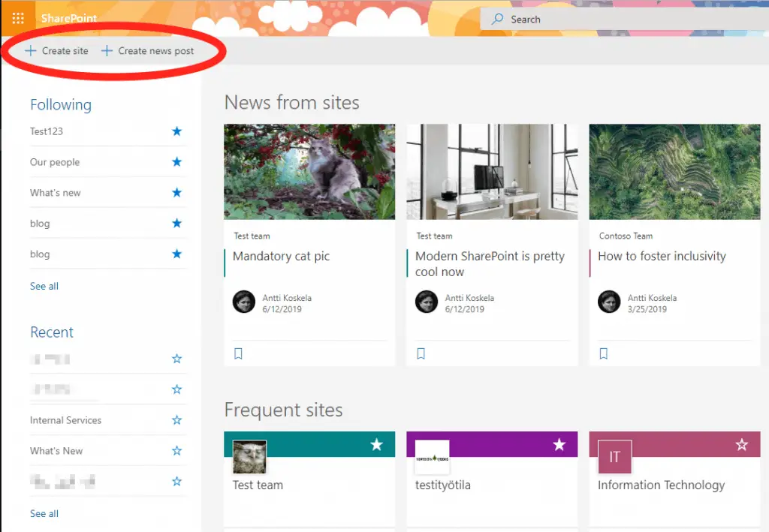Image resolution: width=769 pixels, height=532 pixels.
Task: Open the green terraces news image
Action: 674,171
